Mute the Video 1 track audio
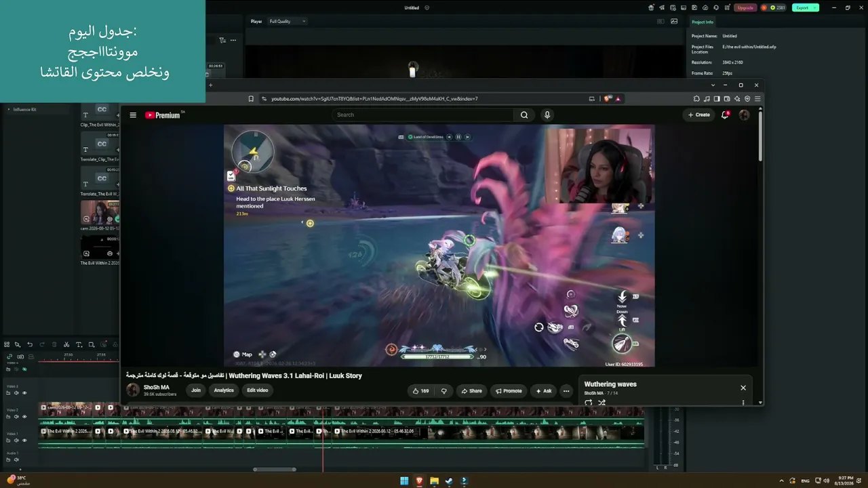The height and width of the screenshot is (488, 868). pyautogui.click(x=16, y=441)
